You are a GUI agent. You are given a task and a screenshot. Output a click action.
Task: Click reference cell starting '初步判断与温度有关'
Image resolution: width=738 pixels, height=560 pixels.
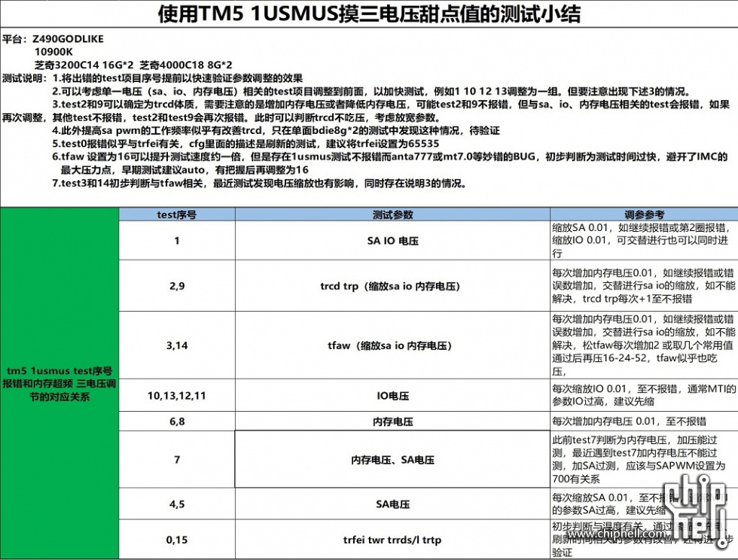coord(644,540)
